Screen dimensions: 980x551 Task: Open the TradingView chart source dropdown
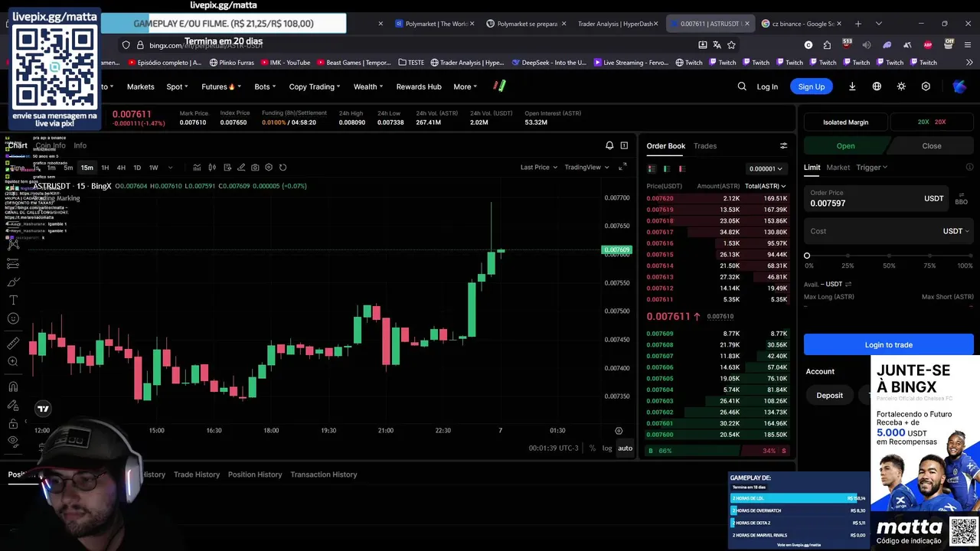tap(586, 167)
